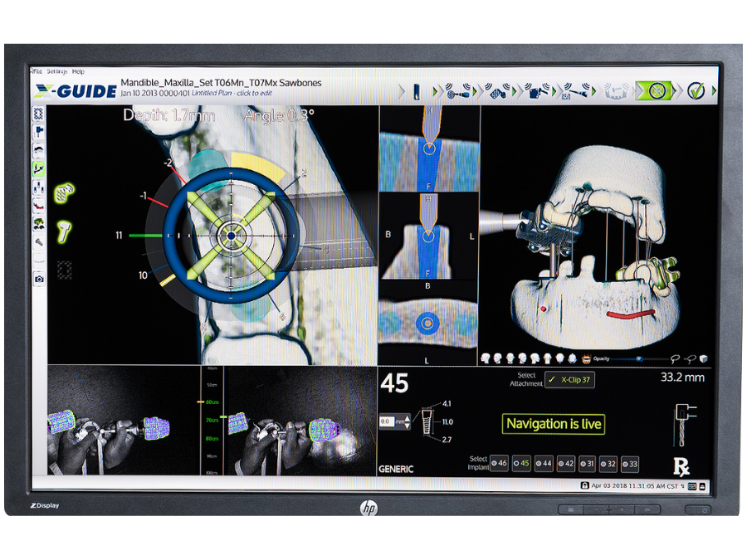Open the Help menu

click(x=78, y=71)
